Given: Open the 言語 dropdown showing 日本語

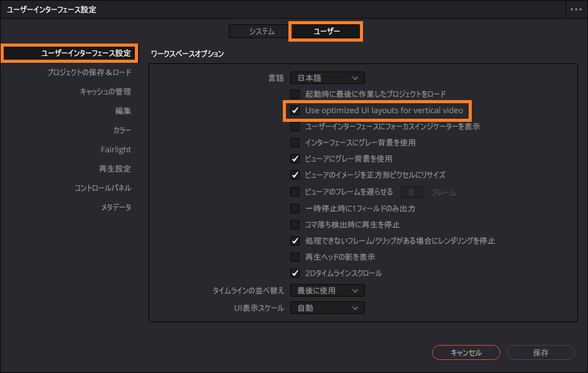Looking at the screenshot, I should (x=328, y=78).
